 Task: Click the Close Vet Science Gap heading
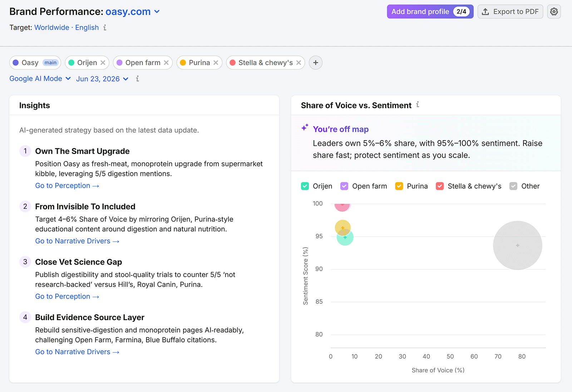point(79,262)
